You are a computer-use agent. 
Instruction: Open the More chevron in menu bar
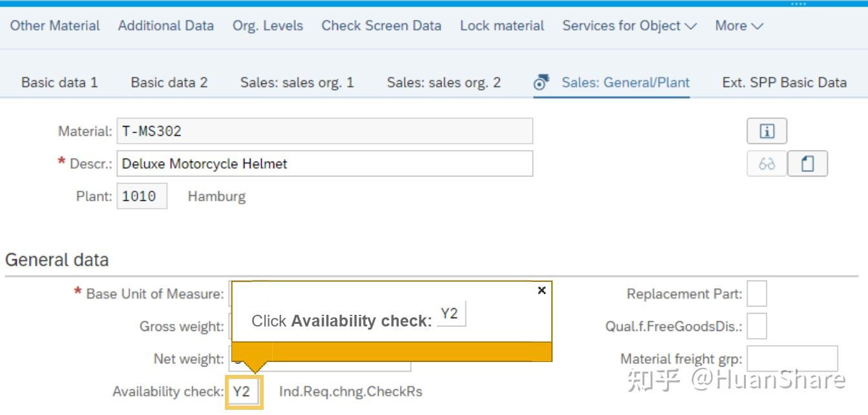[x=757, y=26]
